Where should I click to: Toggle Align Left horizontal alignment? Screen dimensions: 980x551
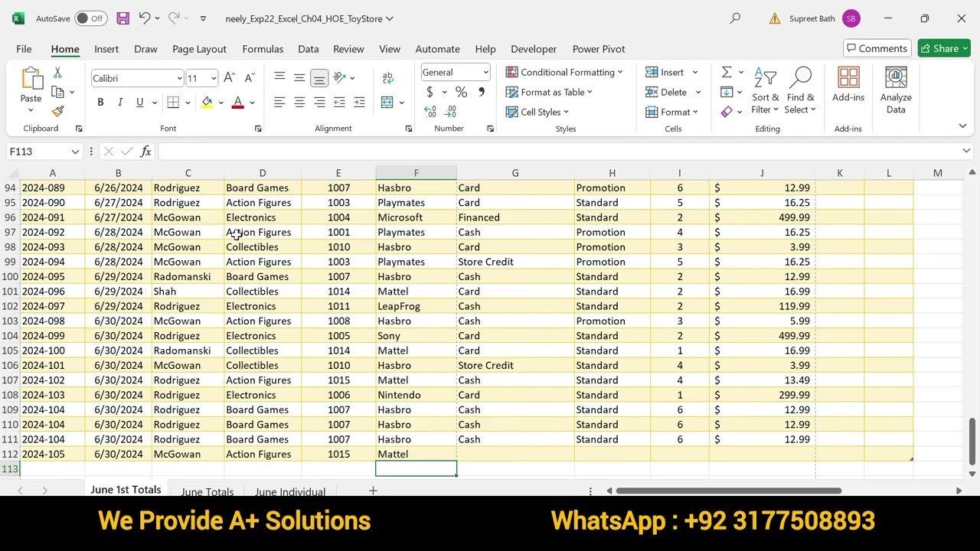[279, 103]
